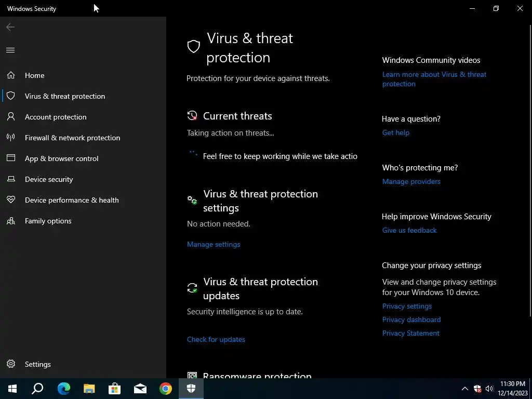Screen dimensions: 532x399
Task: Click Manage settings link
Action: (x=214, y=244)
